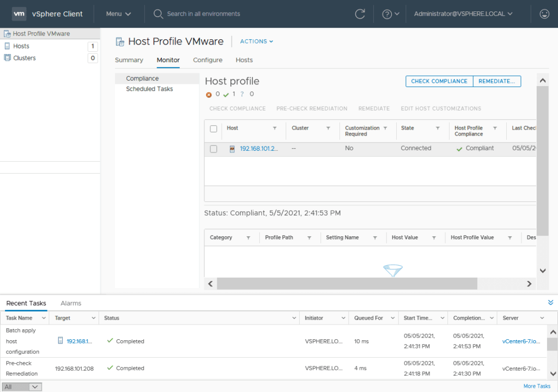Viewport: 558px width, 392px height.
Task: Open the ACTIONS dropdown
Action: point(256,41)
